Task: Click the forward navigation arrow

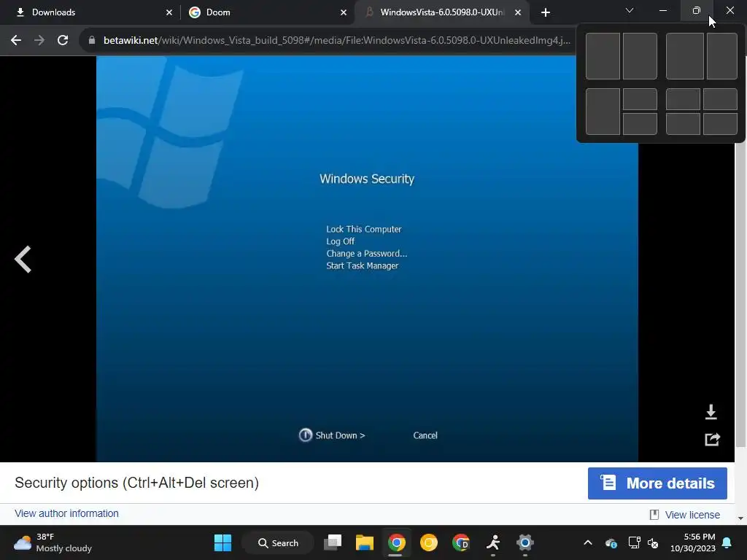Action: click(39, 41)
